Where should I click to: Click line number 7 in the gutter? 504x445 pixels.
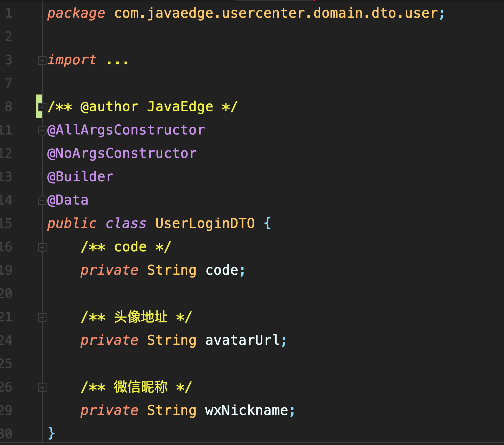[x=9, y=83]
